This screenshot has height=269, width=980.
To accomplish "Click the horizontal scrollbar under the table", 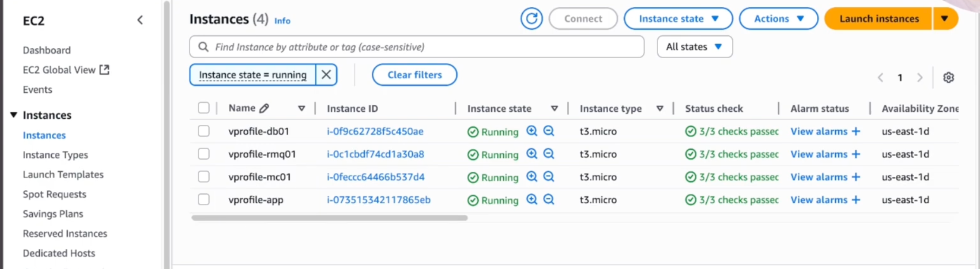I will pos(329,218).
